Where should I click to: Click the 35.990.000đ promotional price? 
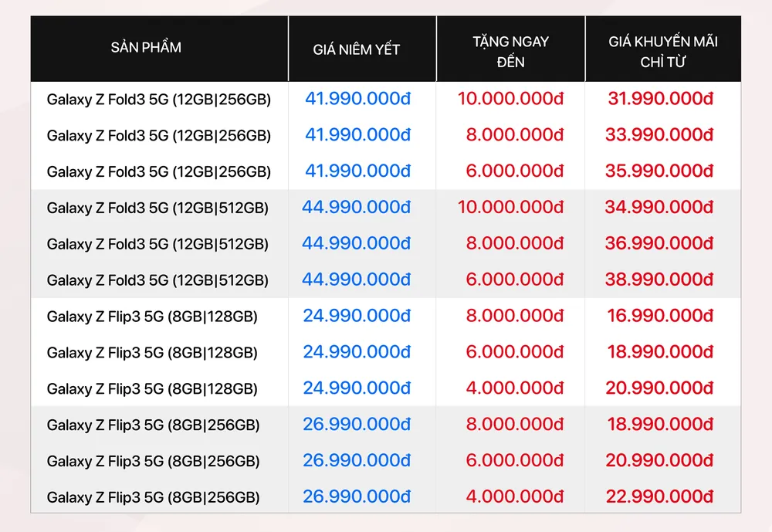[x=659, y=171]
